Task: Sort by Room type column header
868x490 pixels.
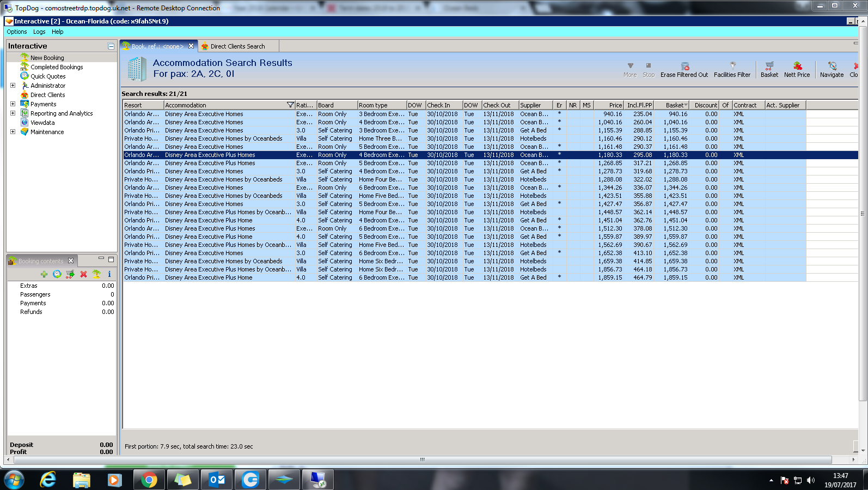Action: point(382,105)
